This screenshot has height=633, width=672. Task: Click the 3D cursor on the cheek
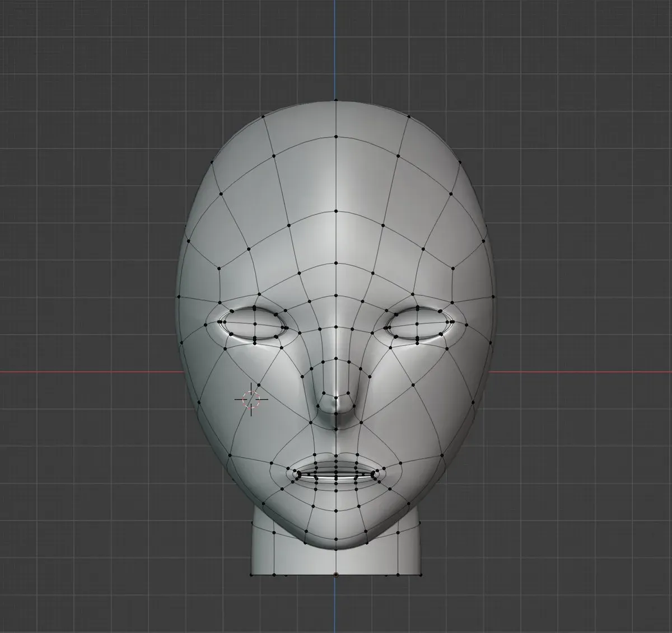tap(251, 399)
